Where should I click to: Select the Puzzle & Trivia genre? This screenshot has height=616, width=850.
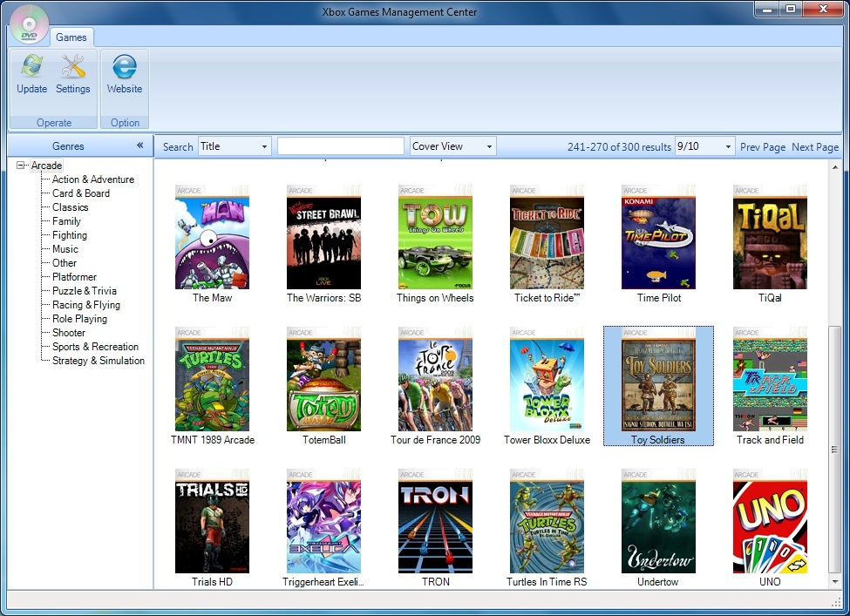pos(84,291)
